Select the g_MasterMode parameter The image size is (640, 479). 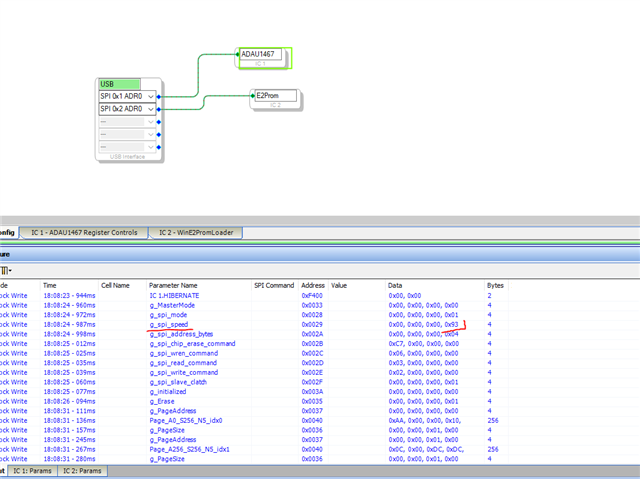(172, 305)
